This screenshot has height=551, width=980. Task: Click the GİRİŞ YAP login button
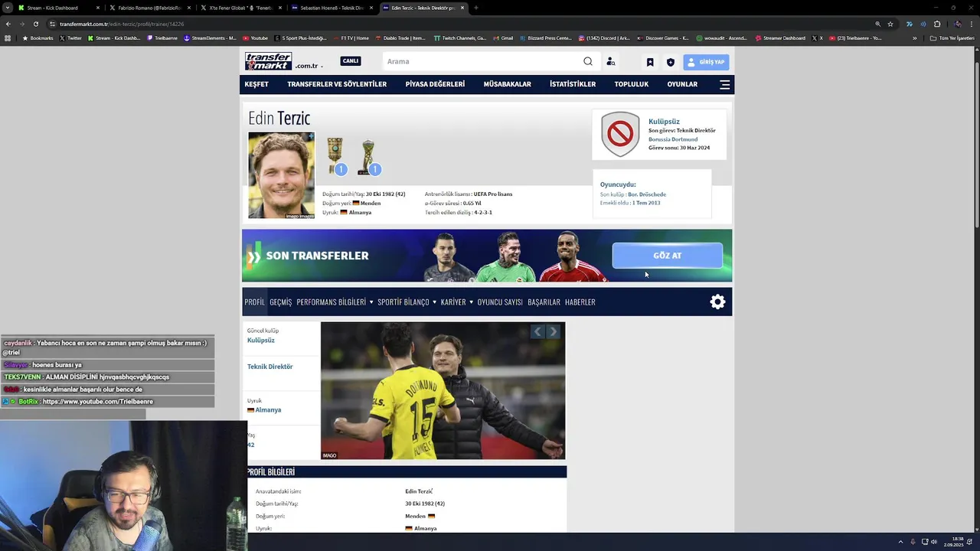click(x=706, y=62)
